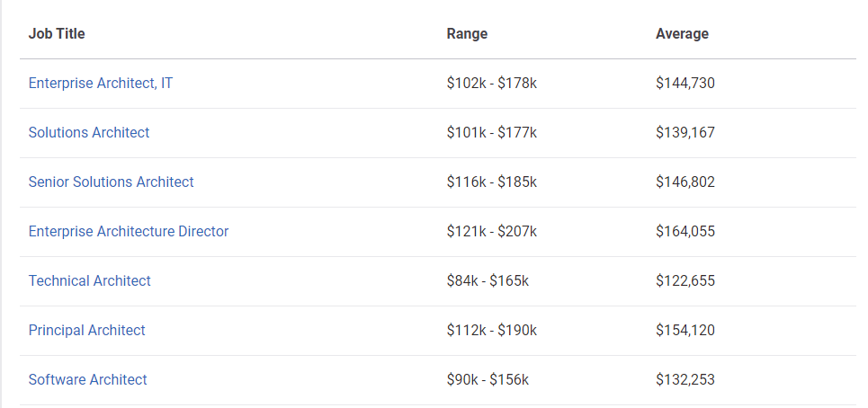868x408 pixels.
Task: Open the Principal Architect link
Action: point(86,331)
